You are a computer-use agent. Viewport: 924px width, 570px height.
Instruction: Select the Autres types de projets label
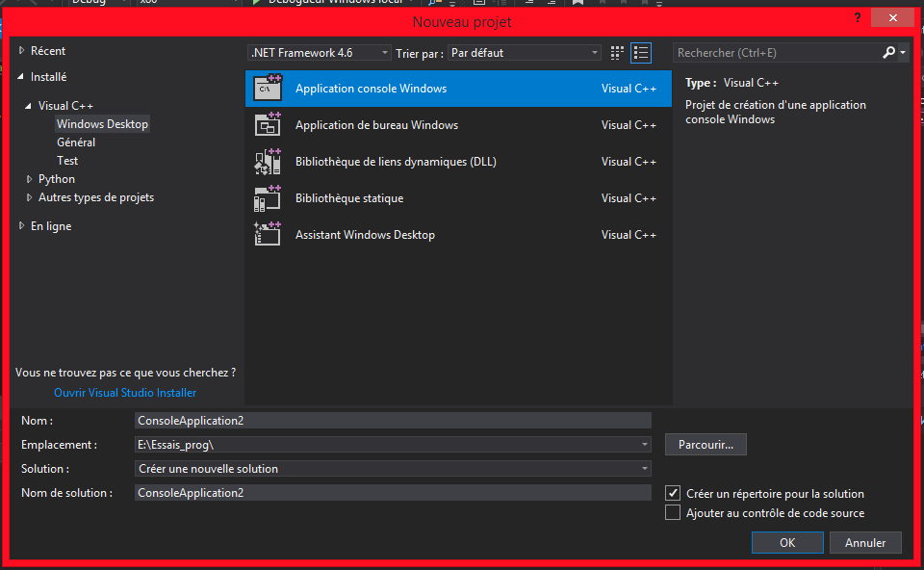coord(96,197)
